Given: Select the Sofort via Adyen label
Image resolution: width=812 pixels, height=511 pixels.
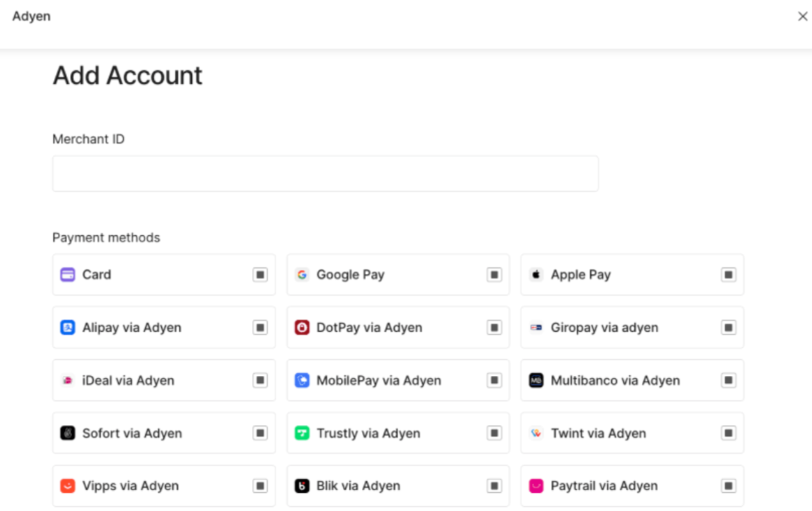Looking at the screenshot, I should pyautogui.click(x=132, y=433).
